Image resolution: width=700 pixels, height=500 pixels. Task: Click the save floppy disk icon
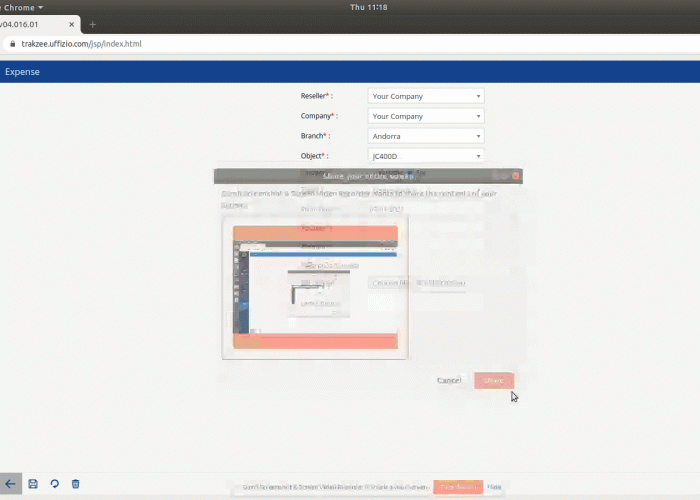coord(33,484)
